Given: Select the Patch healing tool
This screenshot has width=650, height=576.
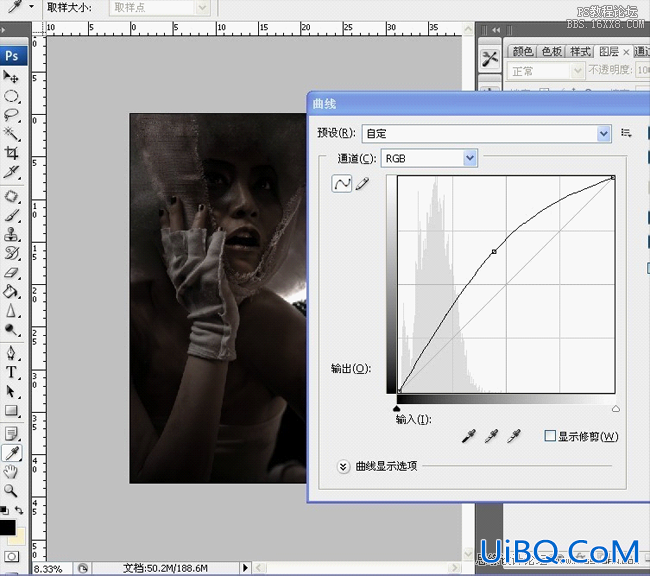Looking at the screenshot, I should [x=11, y=196].
